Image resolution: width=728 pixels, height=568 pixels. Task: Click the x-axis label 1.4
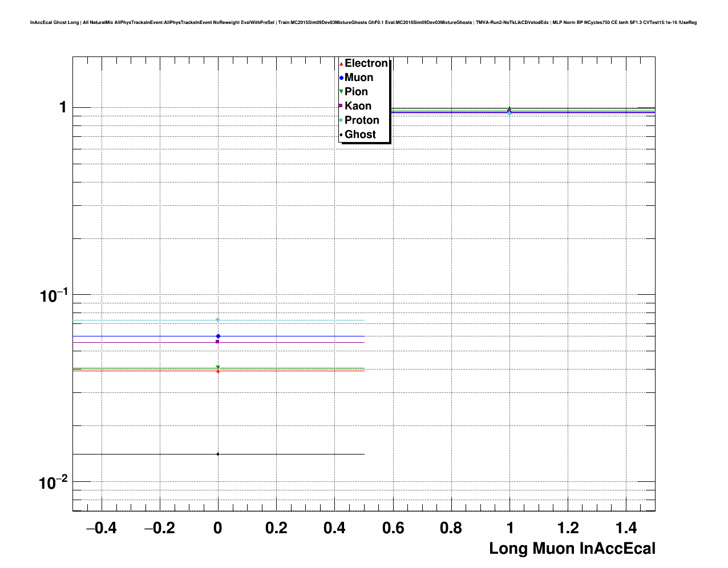[626, 528]
